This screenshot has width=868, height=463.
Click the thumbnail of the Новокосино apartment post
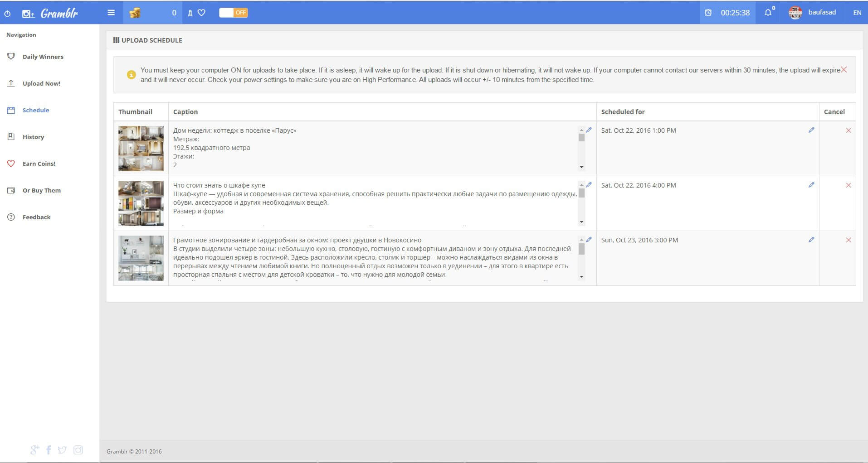click(141, 258)
